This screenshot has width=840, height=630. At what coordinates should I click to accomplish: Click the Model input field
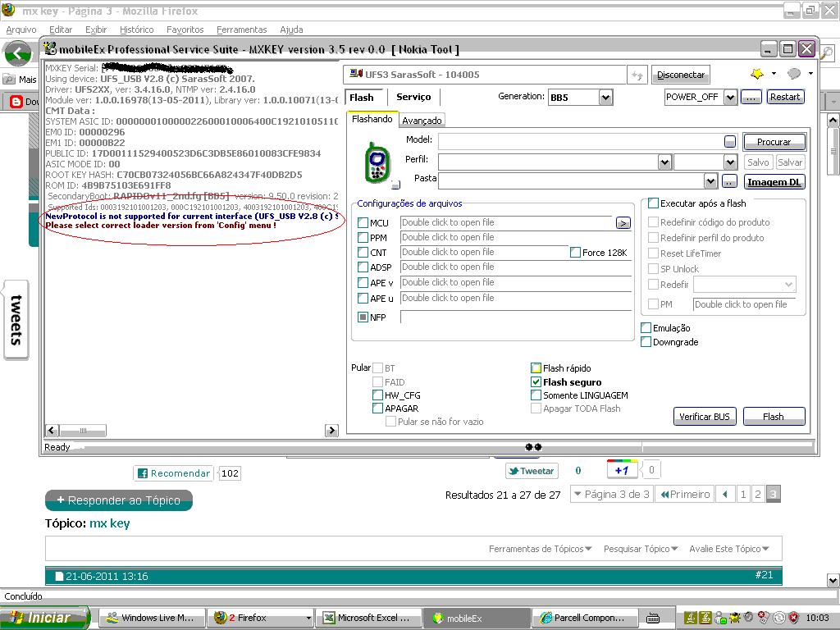tap(587, 141)
